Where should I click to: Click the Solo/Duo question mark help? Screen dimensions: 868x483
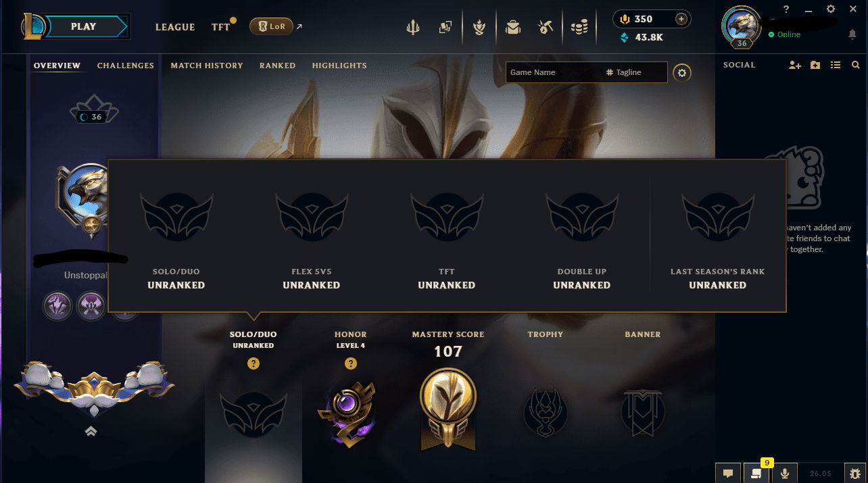click(254, 363)
